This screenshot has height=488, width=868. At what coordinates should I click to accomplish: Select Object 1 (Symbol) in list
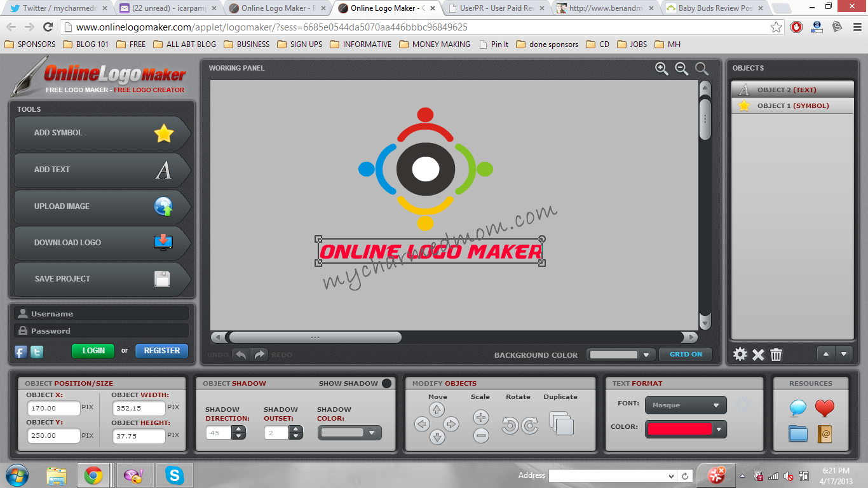click(x=792, y=105)
